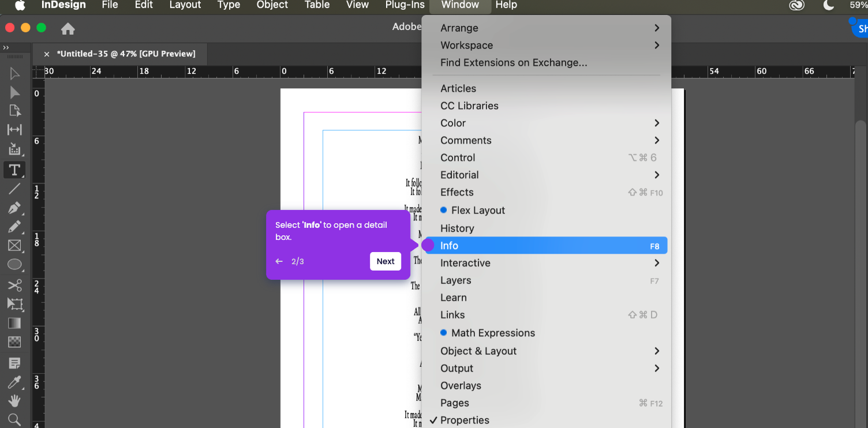Select the Scissors tool
The height and width of the screenshot is (428, 868).
pos(14,285)
